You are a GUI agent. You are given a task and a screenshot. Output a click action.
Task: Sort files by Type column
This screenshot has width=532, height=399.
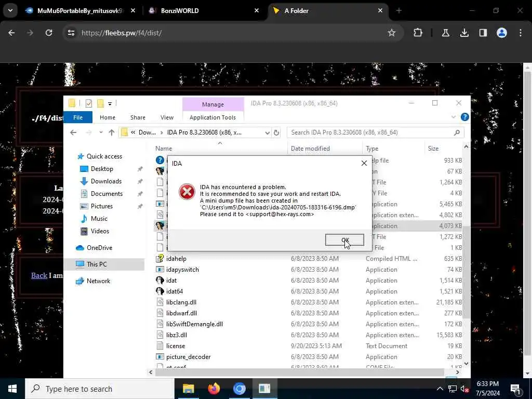point(372,149)
